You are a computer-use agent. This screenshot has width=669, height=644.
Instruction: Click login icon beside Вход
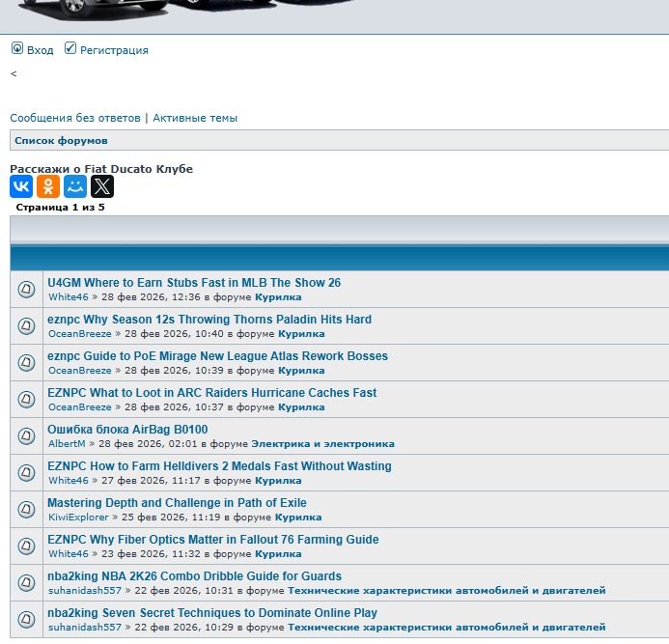point(17,48)
